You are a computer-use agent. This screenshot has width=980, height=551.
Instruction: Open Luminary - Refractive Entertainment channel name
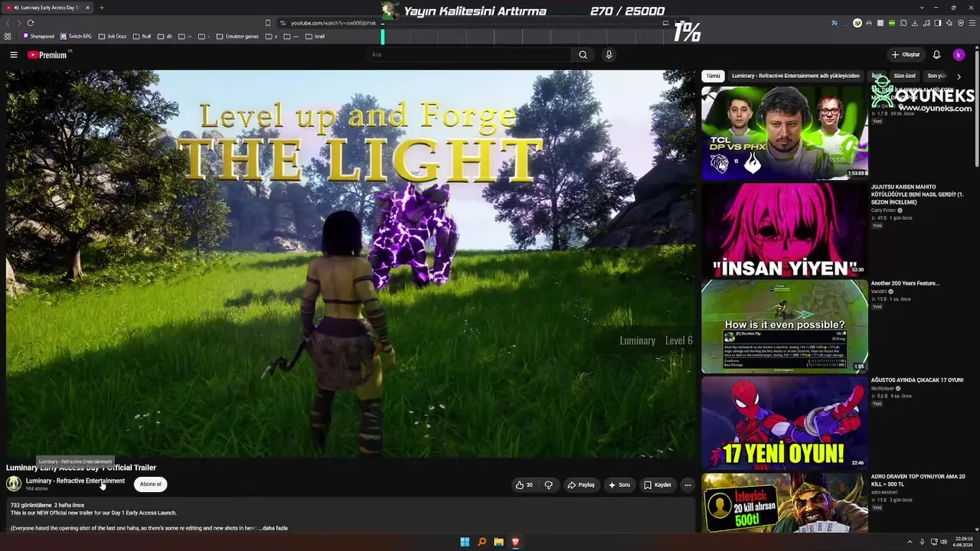pyautogui.click(x=75, y=481)
